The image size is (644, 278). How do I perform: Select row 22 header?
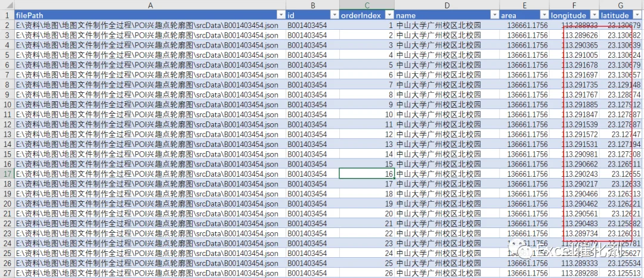pyautogui.click(x=7, y=223)
